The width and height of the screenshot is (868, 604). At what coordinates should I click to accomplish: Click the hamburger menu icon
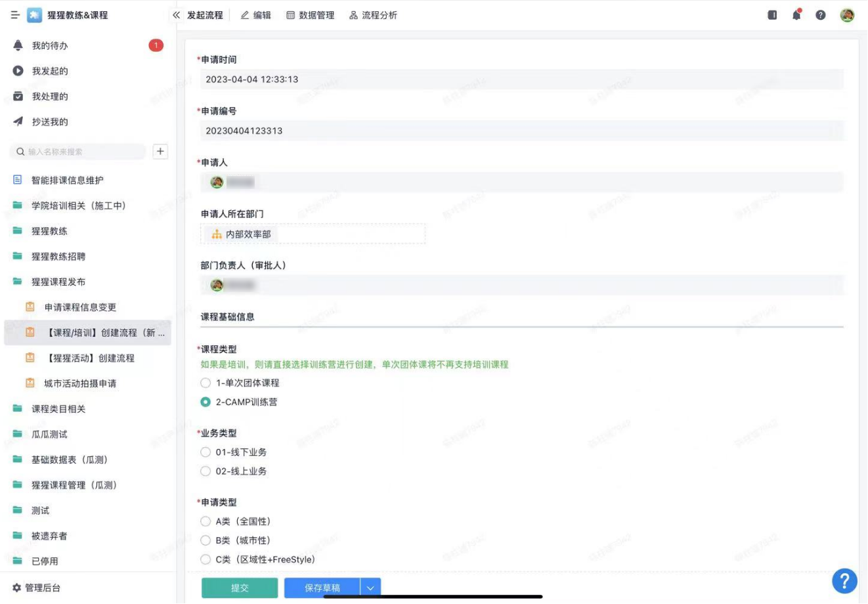(x=15, y=15)
